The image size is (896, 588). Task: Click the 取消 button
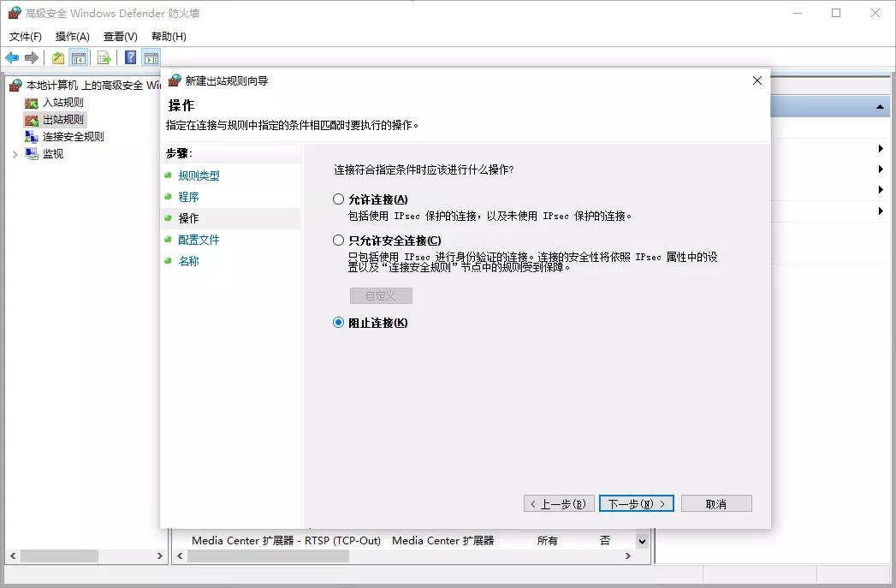[716, 503]
